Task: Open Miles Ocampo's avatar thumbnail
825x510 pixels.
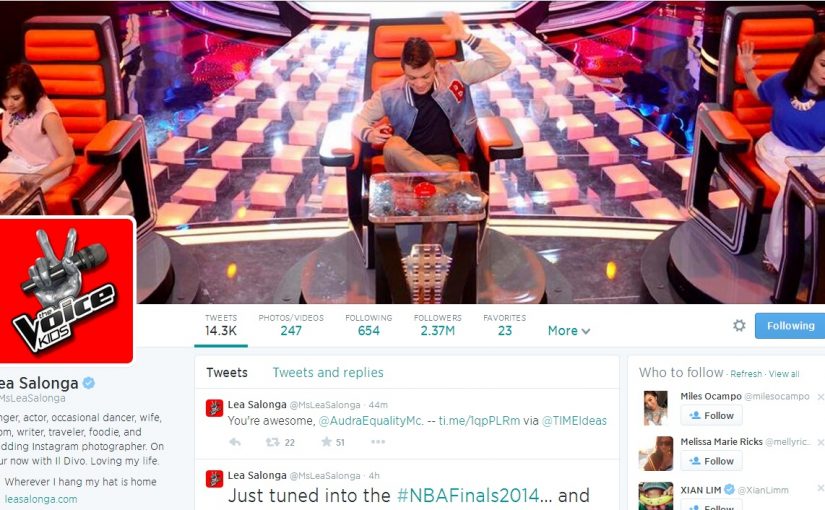Action: tap(656, 407)
